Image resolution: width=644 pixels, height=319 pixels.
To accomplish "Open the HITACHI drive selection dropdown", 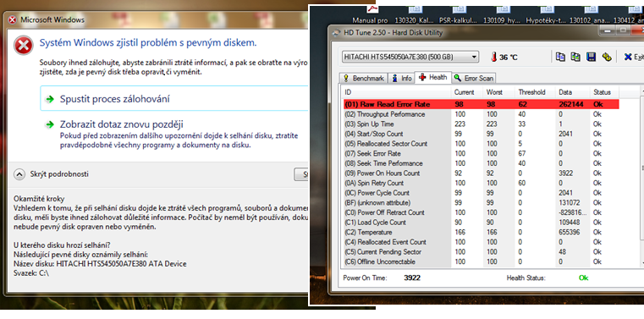I will (410, 57).
